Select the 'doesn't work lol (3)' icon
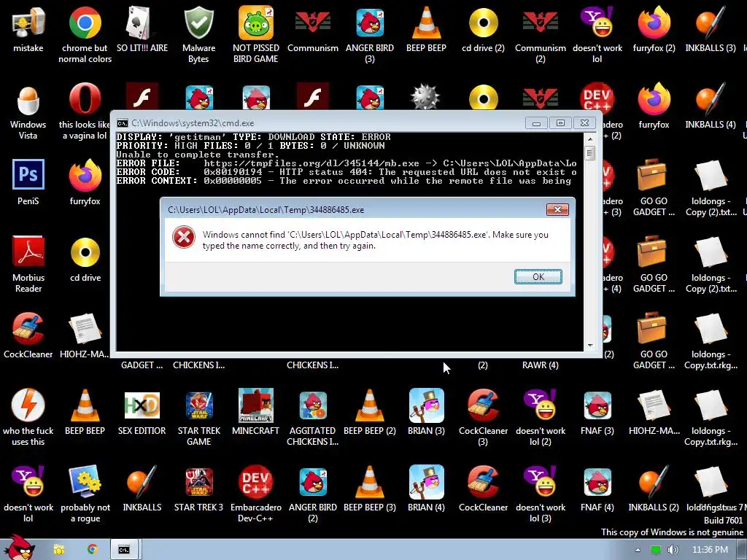The height and width of the screenshot is (560, 747). click(541, 494)
